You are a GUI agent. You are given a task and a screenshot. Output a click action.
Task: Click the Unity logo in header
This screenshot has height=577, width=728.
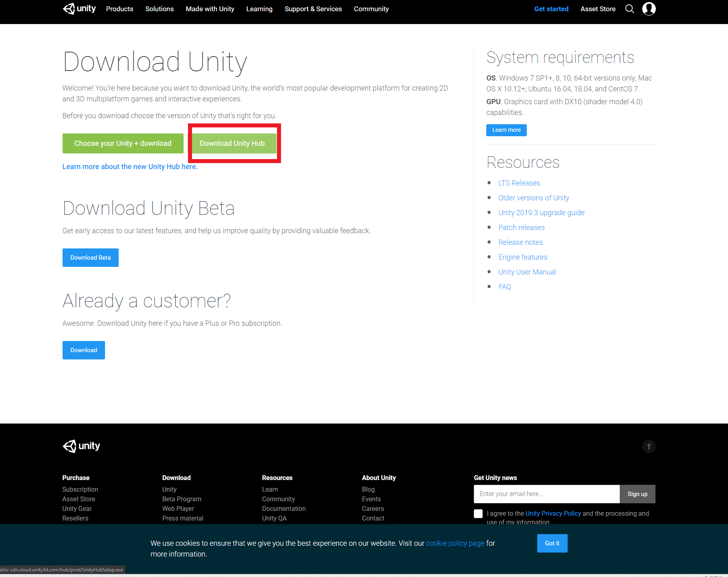[79, 8]
